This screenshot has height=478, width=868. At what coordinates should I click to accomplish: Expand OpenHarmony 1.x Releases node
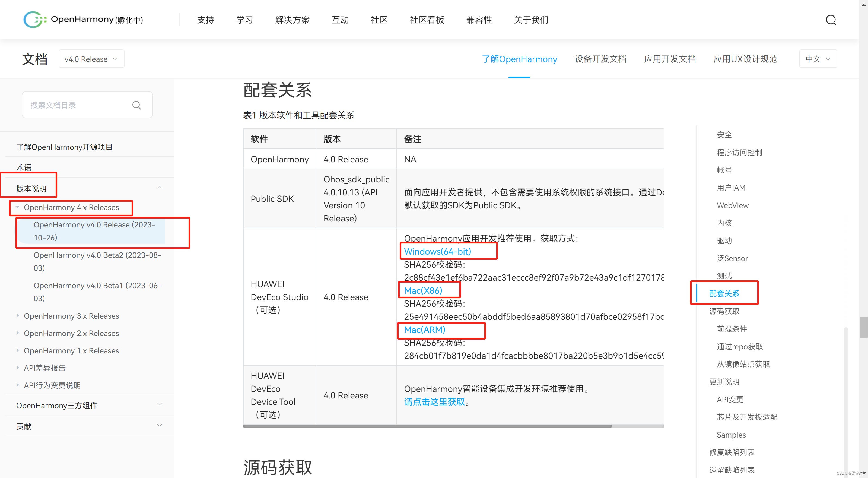(18, 351)
